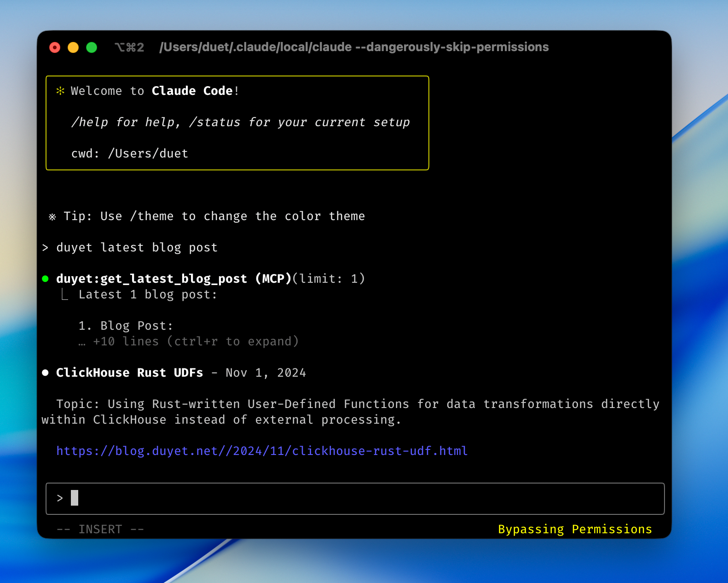Click the window title path in title bar
This screenshot has width=728, height=583.
tap(353, 47)
